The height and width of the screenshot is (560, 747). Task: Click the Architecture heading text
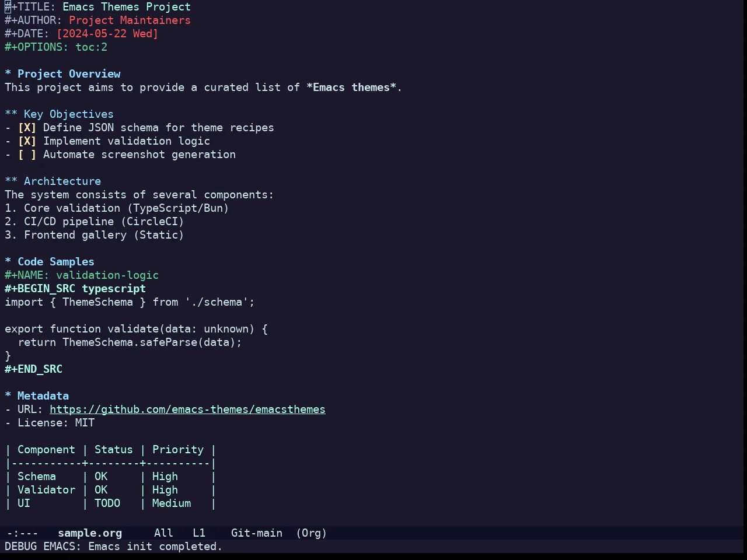pos(62,181)
